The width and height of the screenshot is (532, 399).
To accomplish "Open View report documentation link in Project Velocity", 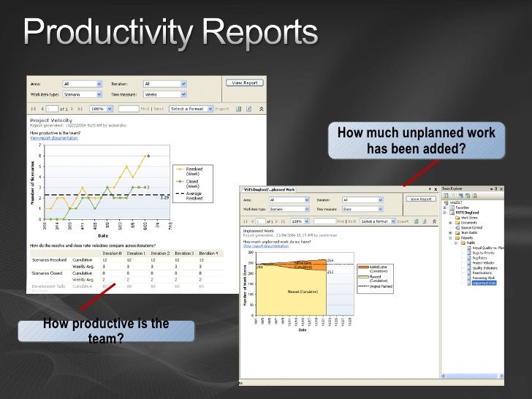I will click(54, 138).
